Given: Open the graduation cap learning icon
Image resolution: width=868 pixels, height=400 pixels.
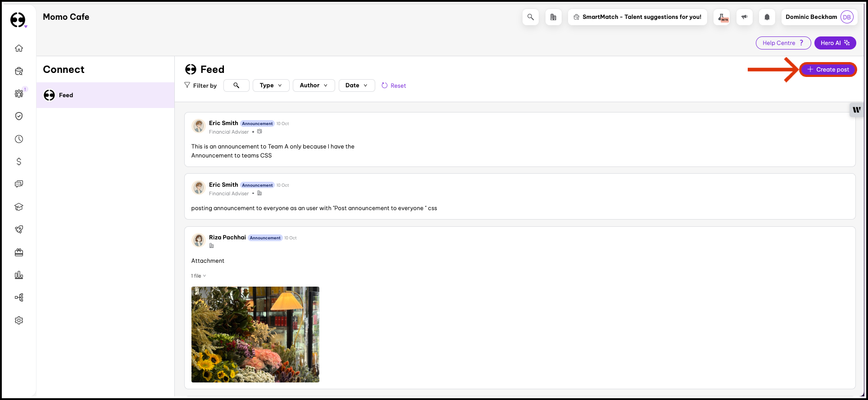Looking at the screenshot, I should pyautogui.click(x=19, y=207).
